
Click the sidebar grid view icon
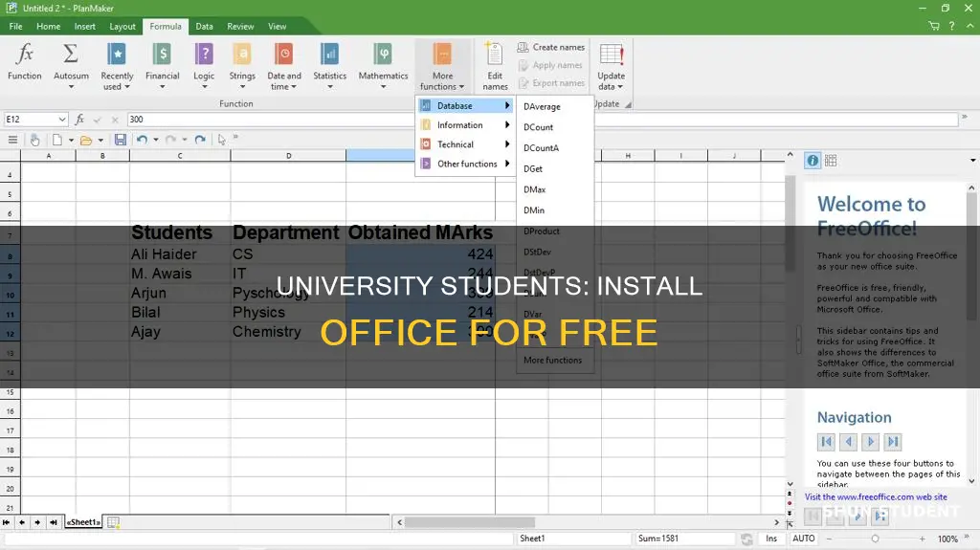pyautogui.click(x=831, y=161)
